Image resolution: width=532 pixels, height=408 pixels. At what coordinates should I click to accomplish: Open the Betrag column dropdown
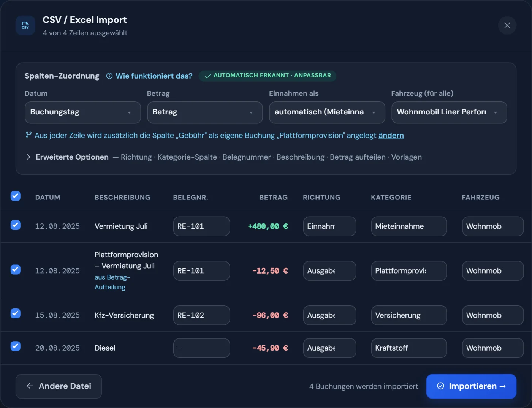click(205, 112)
